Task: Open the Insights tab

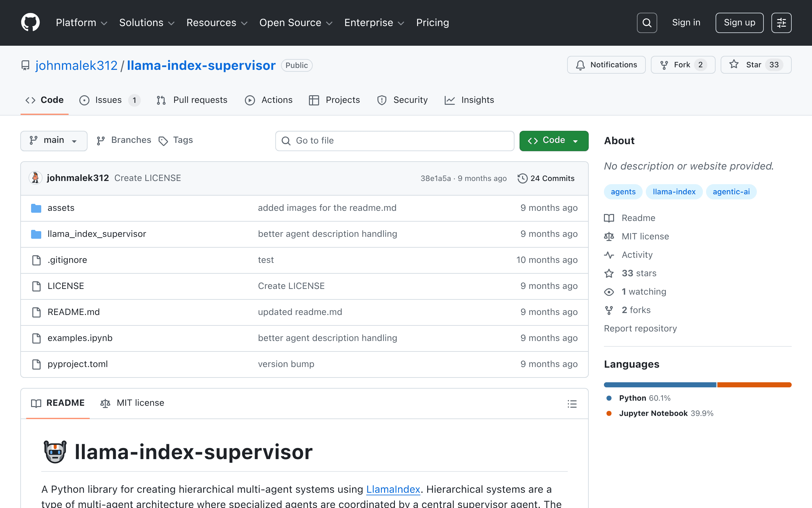Action: 469,100
